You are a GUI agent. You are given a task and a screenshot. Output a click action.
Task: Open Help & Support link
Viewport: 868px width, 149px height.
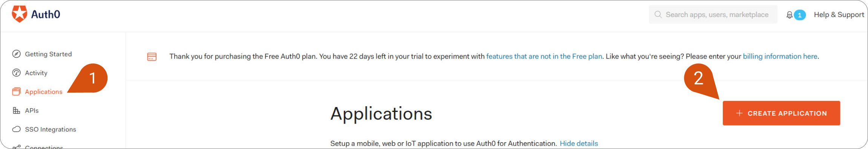839,14
